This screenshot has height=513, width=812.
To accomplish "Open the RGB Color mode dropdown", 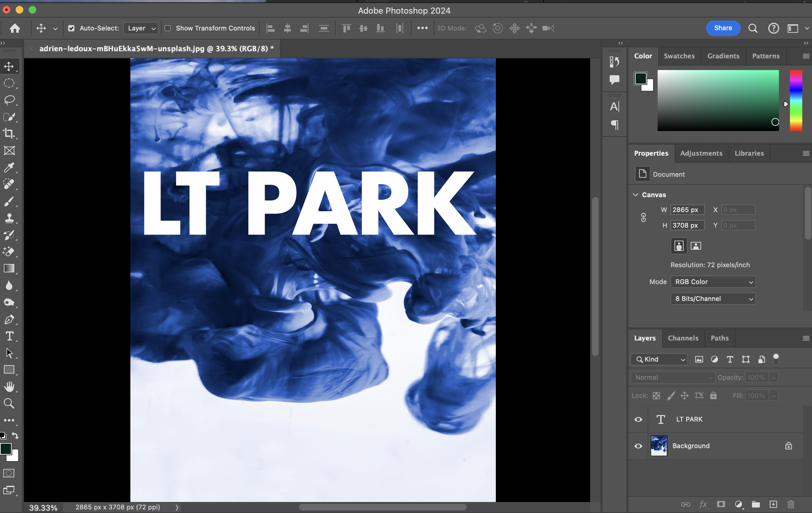I will tap(713, 281).
